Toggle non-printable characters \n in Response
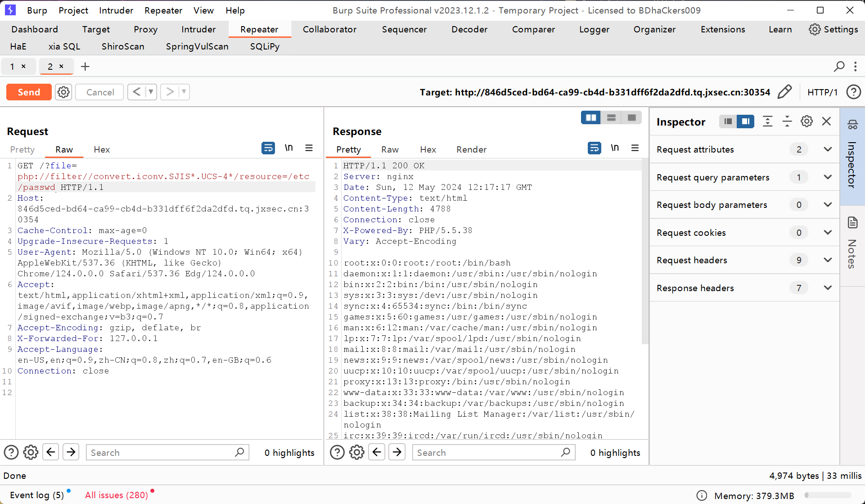This screenshot has width=865, height=504. pyautogui.click(x=615, y=148)
